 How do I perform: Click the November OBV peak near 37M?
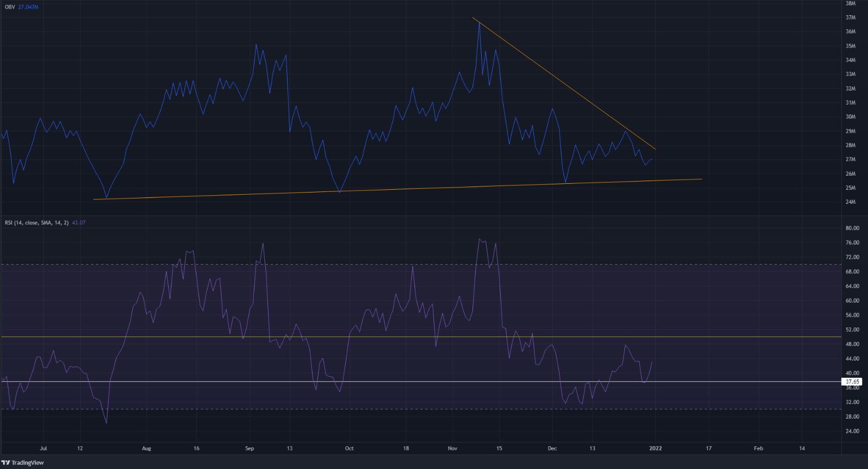tap(479, 23)
